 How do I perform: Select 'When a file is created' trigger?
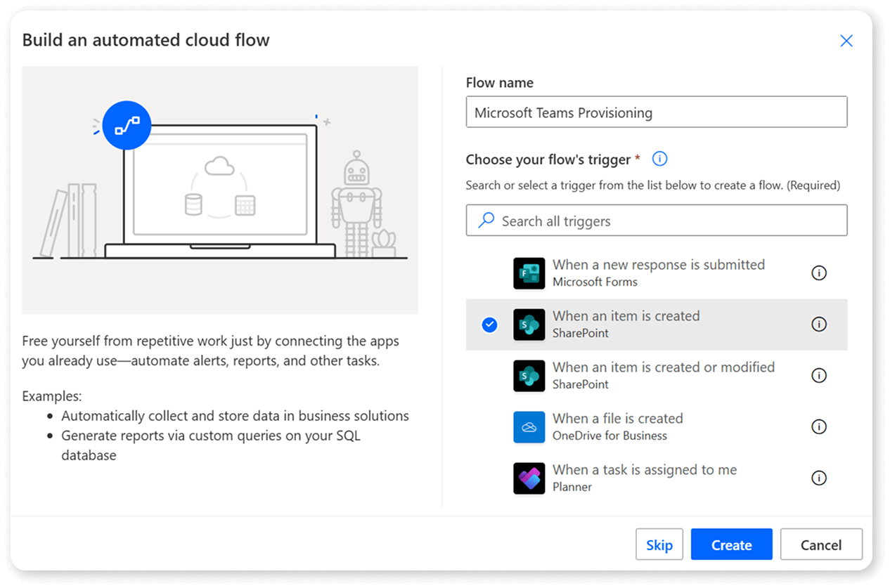[x=657, y=427]
